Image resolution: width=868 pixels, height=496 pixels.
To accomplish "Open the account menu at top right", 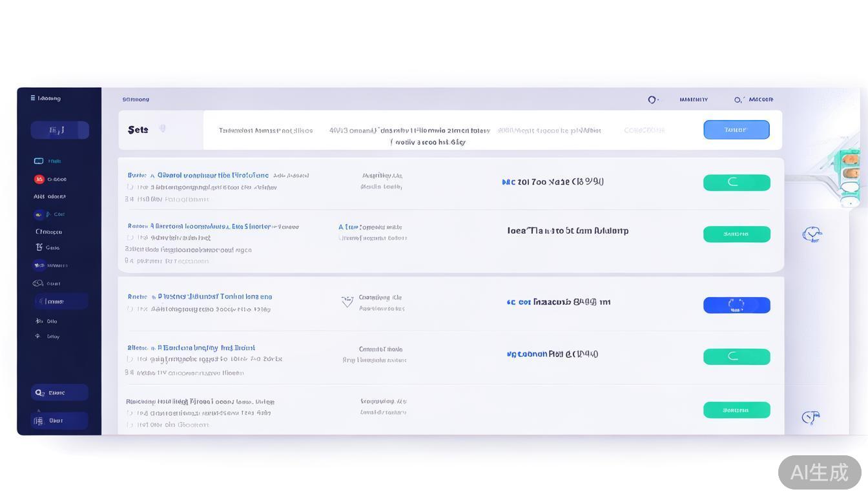I will pos(754,99).
